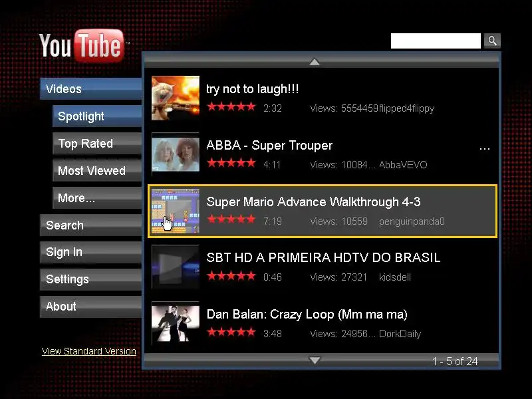The image size is (532, 399).
Task: Select the Most Viewed category
Action: tap(97, 170)
